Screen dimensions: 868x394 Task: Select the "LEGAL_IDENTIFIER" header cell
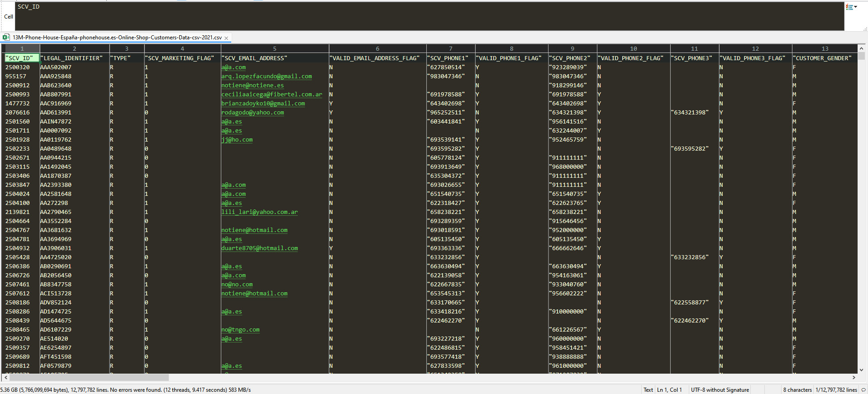(x=75, y=58)
